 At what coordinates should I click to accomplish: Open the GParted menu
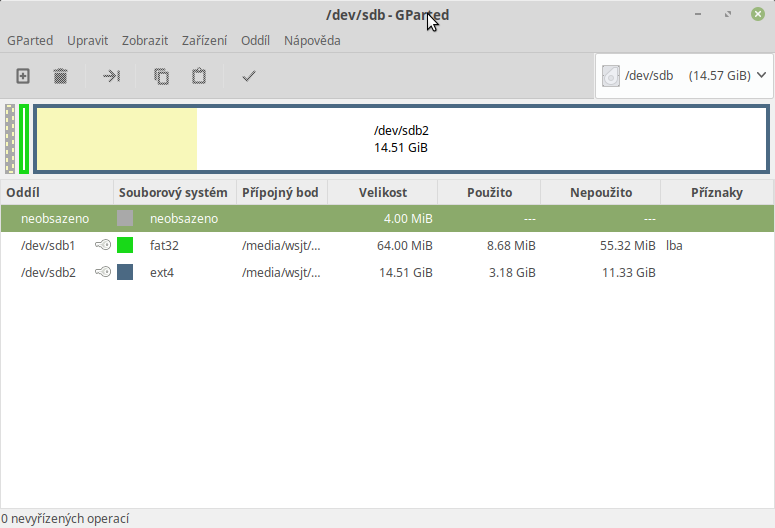click(x=30, y=41)
